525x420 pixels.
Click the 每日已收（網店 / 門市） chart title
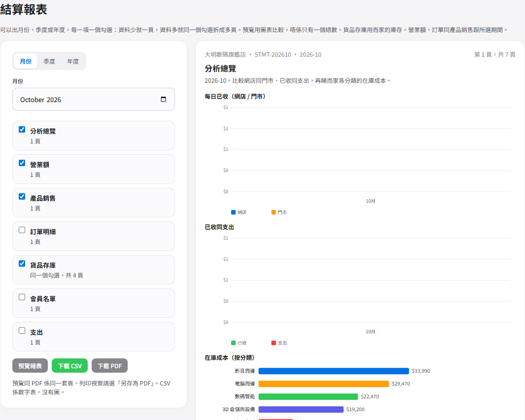click(235, 97)
